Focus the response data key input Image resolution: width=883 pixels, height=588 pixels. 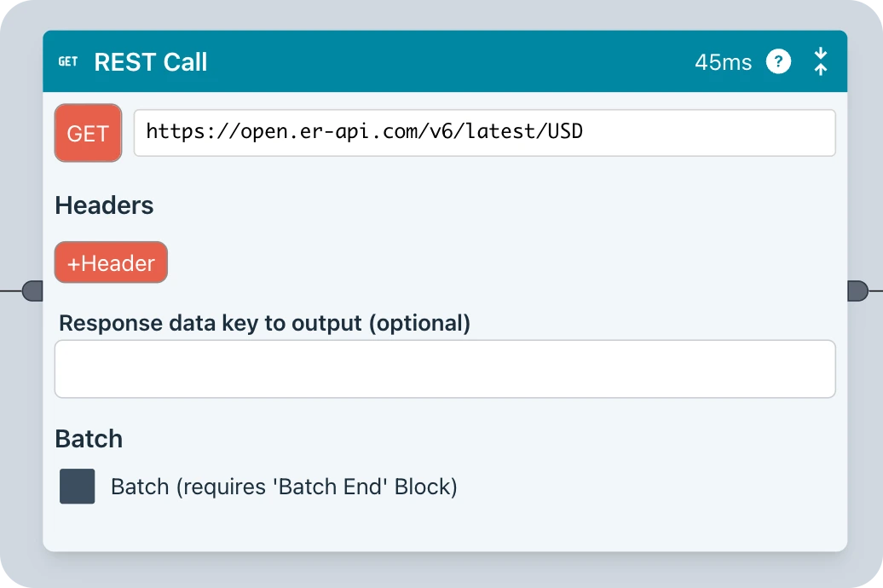(x=444, y=369)
